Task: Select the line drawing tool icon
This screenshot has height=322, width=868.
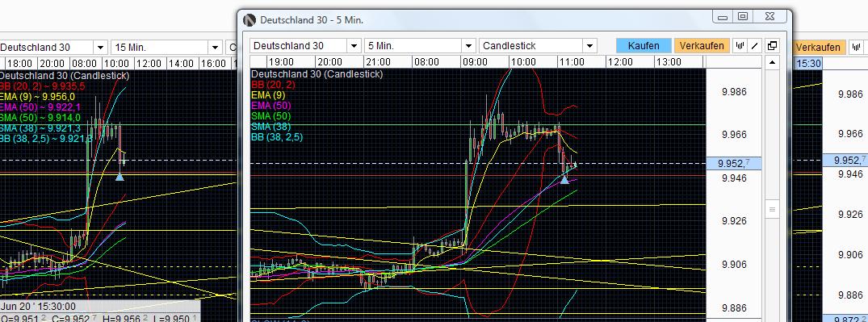Action: pos(754,46)
